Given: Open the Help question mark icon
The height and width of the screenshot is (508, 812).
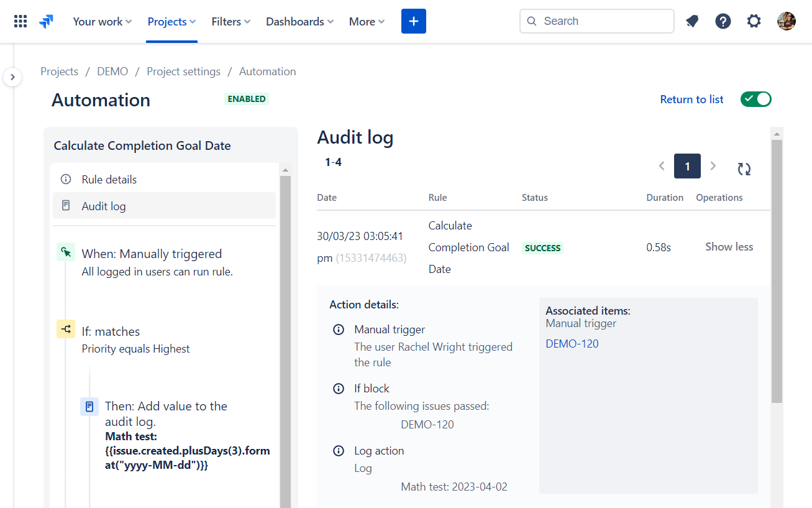Looking at the screenshot, I should [x=723, y=21].
